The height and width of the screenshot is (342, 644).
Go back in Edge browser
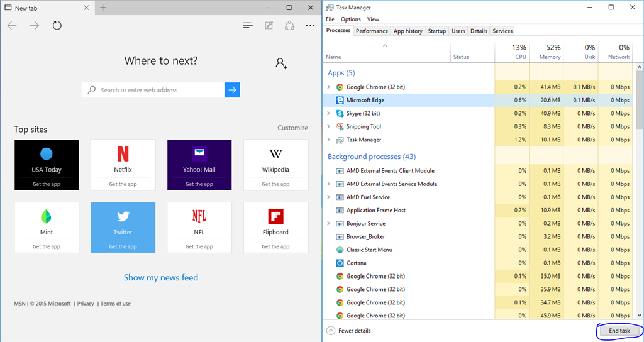click(x=13, y=25)
